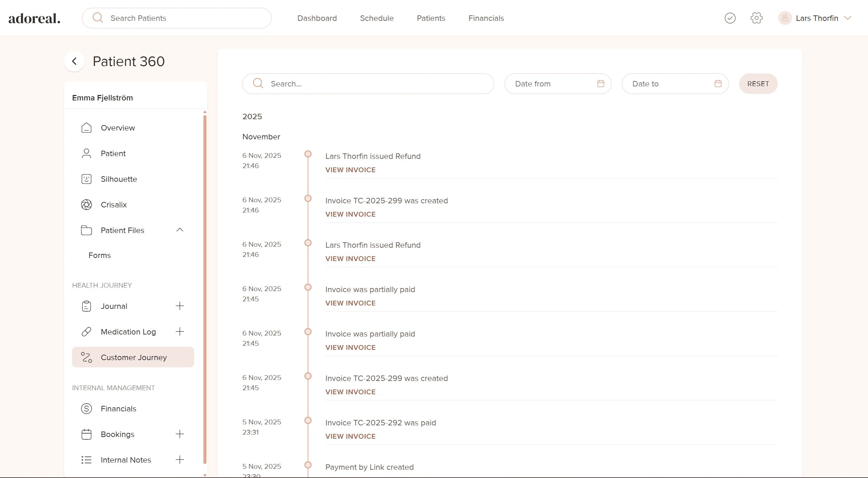Add a new Journal entry with plus icon
The width and height of the screenshot is (868, 478).
(180, 306)
